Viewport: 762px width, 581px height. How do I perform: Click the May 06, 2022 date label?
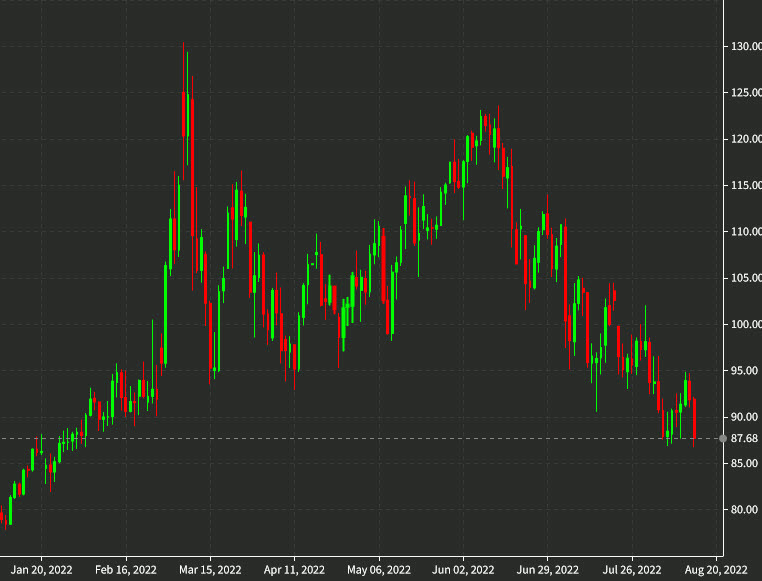[379, 570]
